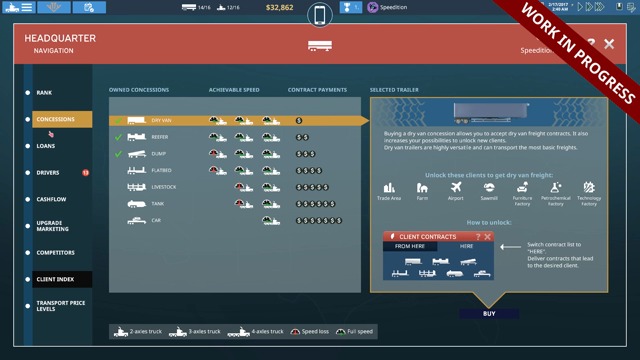Click the Airport client icon
Viewport: 640px width, 360px height.
456,191
